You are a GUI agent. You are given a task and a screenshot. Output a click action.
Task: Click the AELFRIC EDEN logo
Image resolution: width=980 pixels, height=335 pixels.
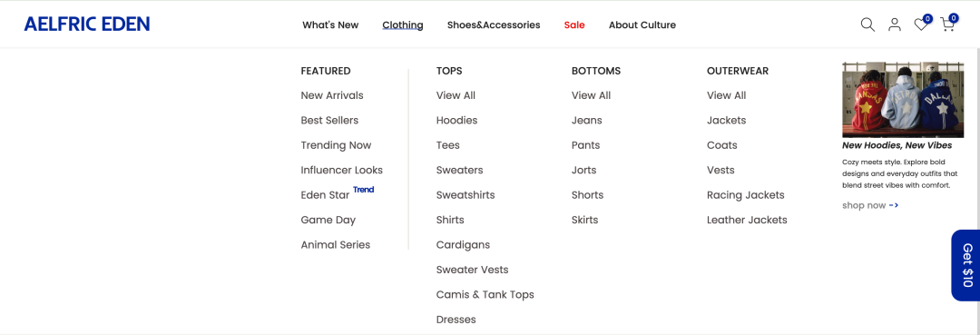click(x=87, y=25)
